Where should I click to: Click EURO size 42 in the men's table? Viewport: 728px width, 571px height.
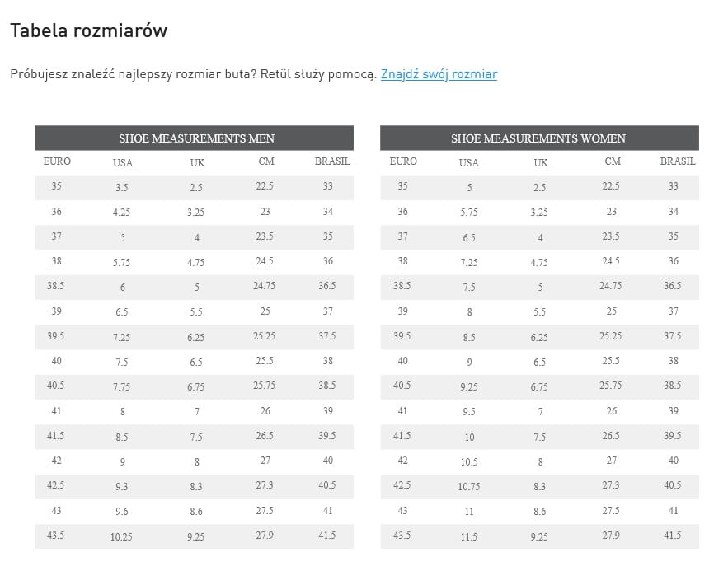pos(56,461)
